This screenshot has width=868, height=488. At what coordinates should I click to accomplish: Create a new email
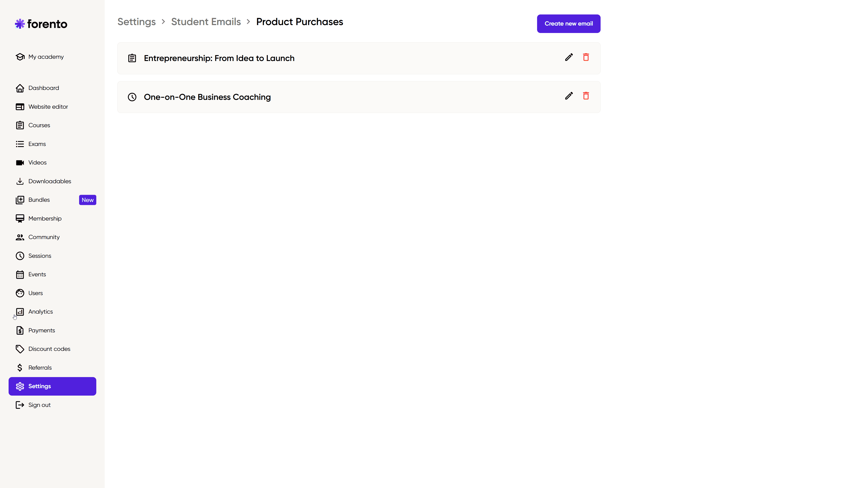click(x=568, y=23)
